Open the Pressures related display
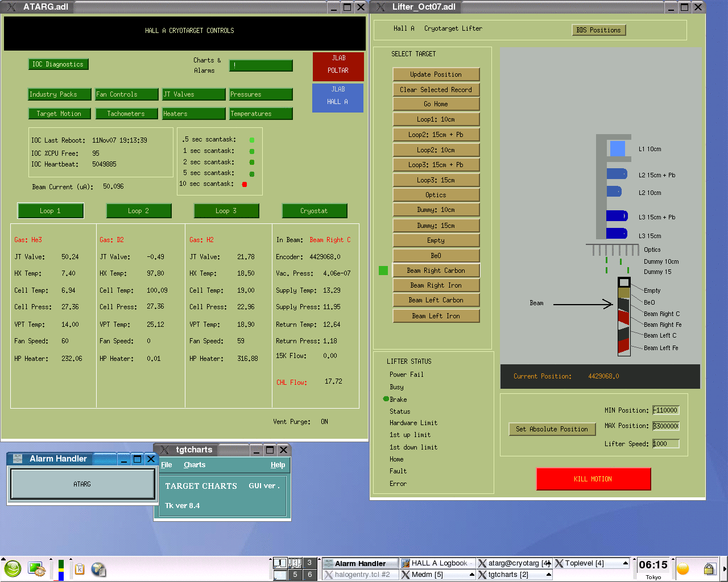 261,94
